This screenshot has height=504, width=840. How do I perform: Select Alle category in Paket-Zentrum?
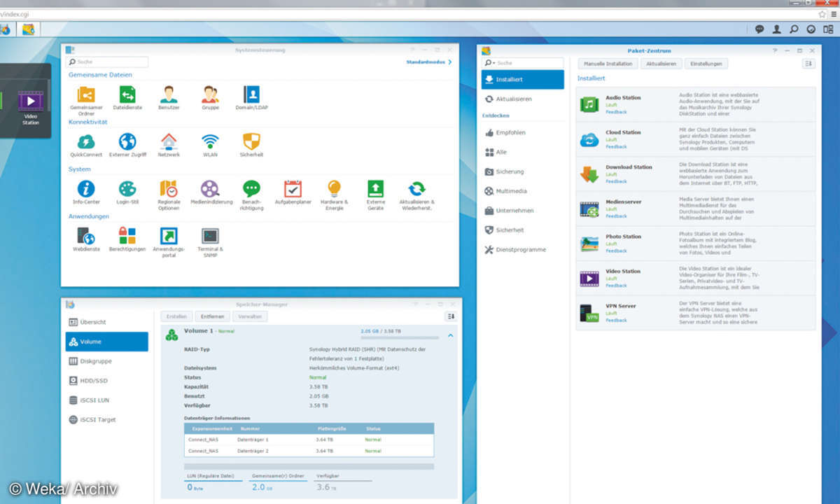523,152
